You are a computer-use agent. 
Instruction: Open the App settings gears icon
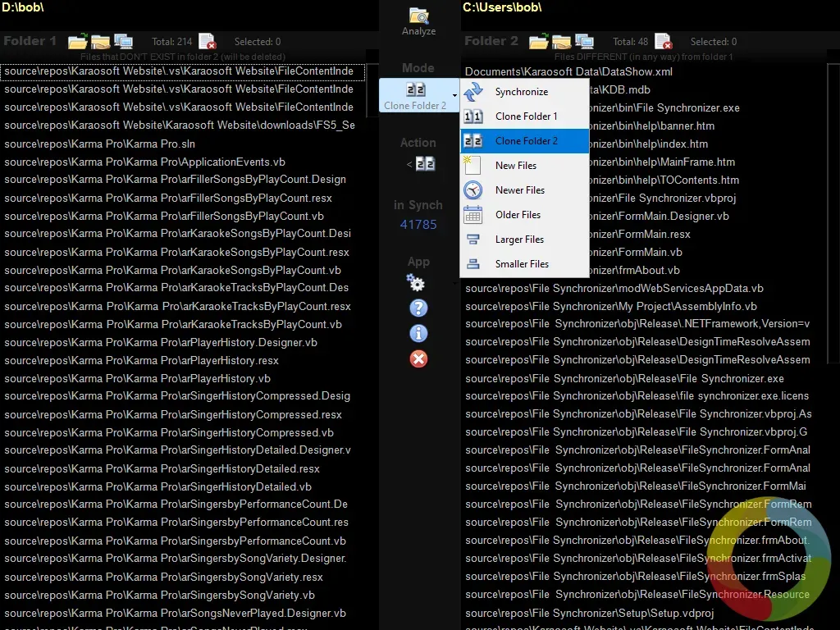[416, 282]
